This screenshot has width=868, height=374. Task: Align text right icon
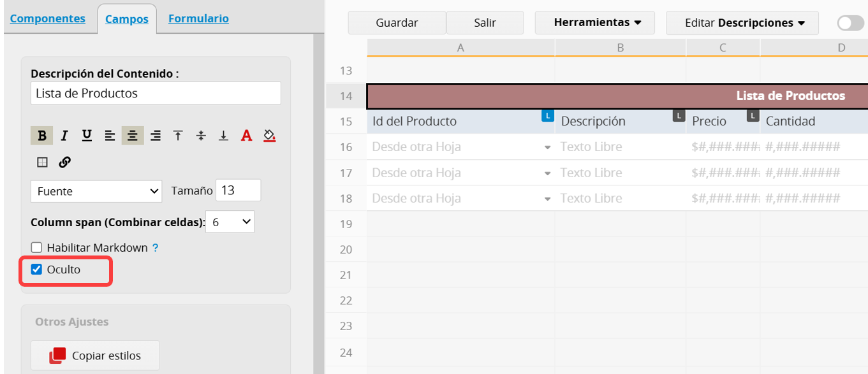point(156,136)
